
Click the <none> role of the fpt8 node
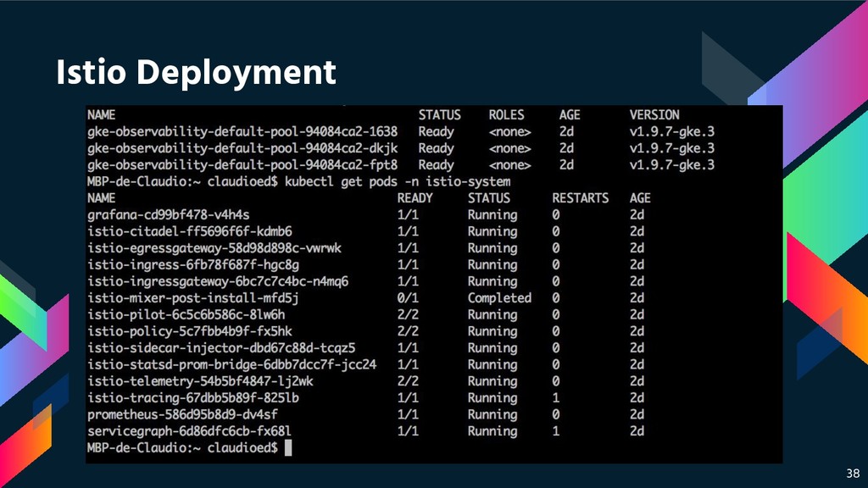(509, 165)
